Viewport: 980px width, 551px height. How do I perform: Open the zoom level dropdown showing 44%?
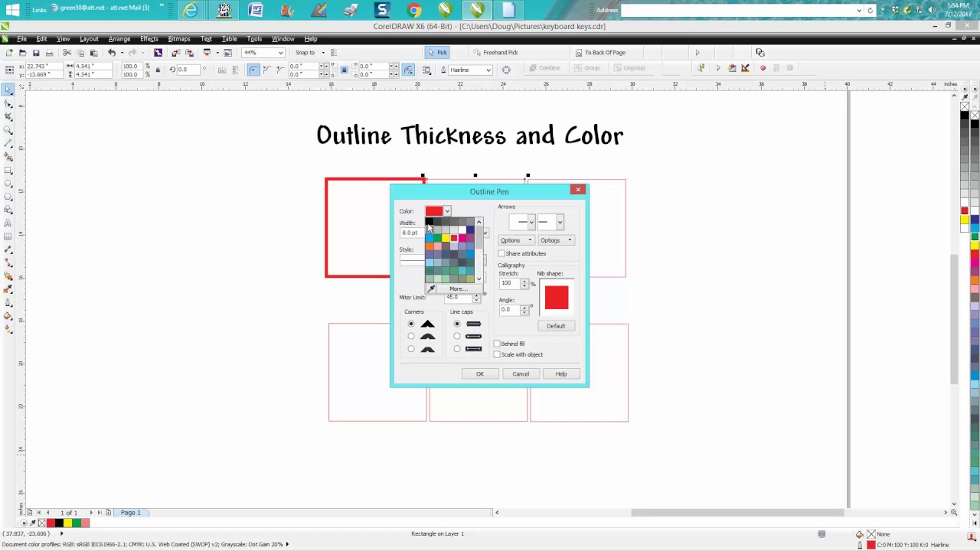pos(280,53)
